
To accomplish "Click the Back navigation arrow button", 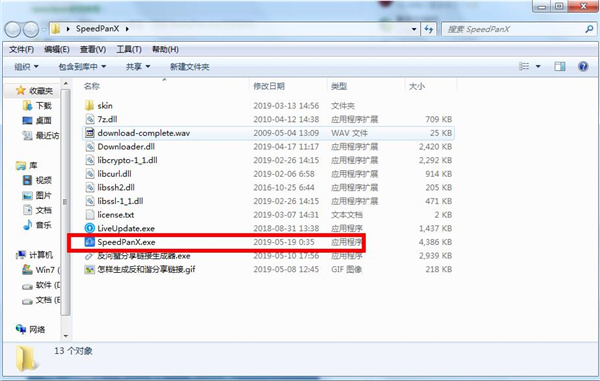I will tap(13, 29).
